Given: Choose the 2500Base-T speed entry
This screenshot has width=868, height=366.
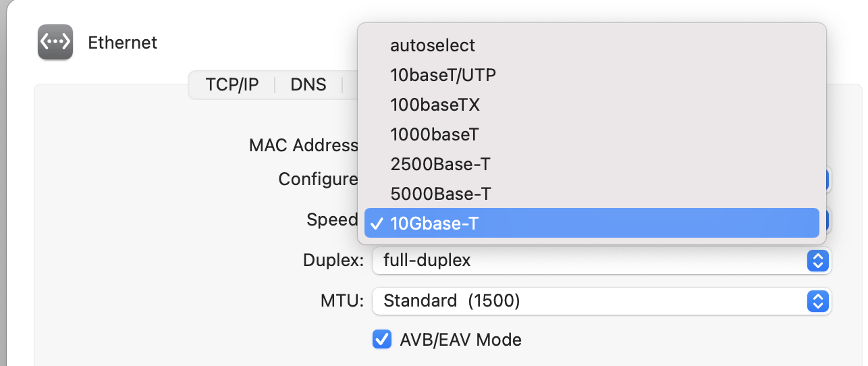Looking at the screenshot, I should pos(440,164).
